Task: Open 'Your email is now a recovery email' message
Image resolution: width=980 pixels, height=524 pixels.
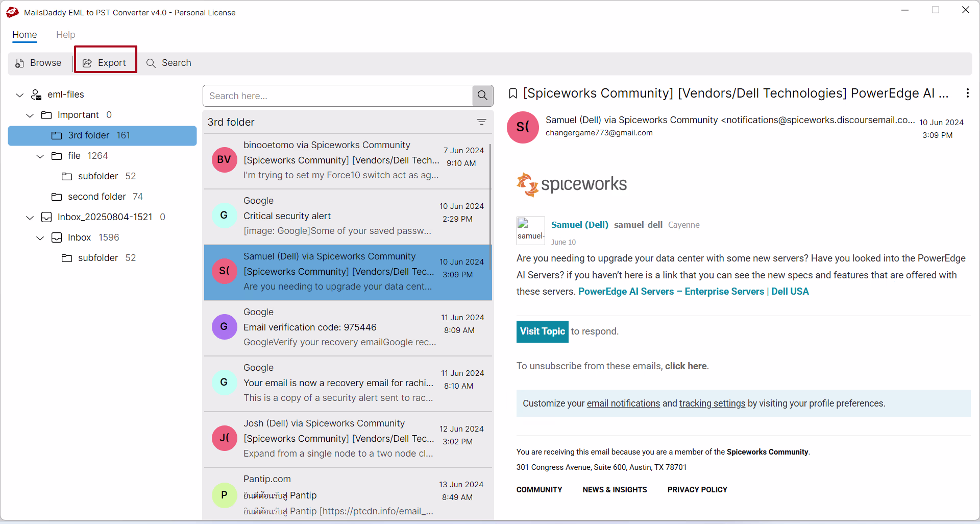Action: pos(347,383)
